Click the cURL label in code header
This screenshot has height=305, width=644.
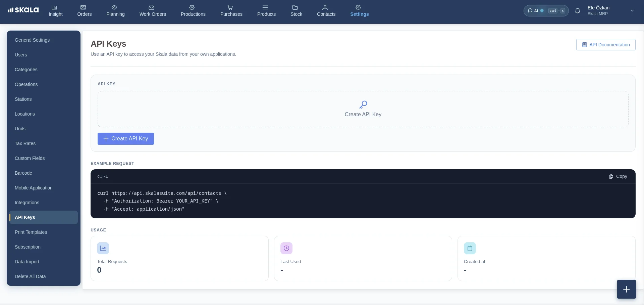103,176
